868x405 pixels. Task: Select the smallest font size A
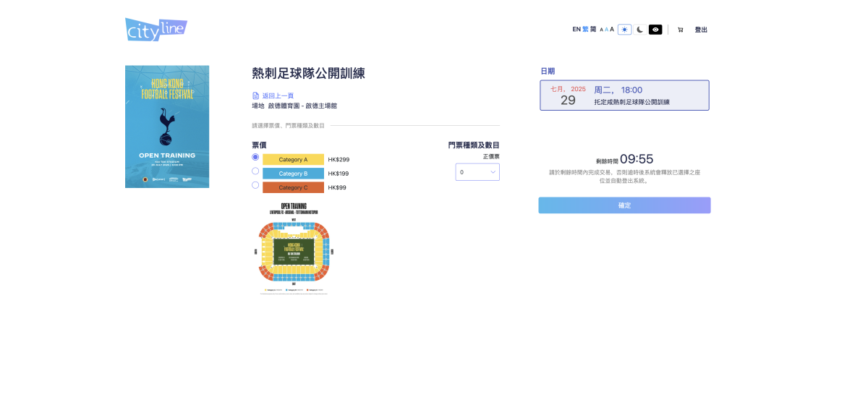pos(601,30)
